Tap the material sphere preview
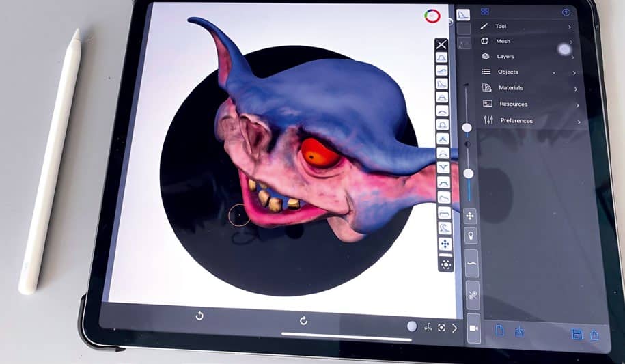The height and width of the screenshot is (364, 625). coord(412,326)
